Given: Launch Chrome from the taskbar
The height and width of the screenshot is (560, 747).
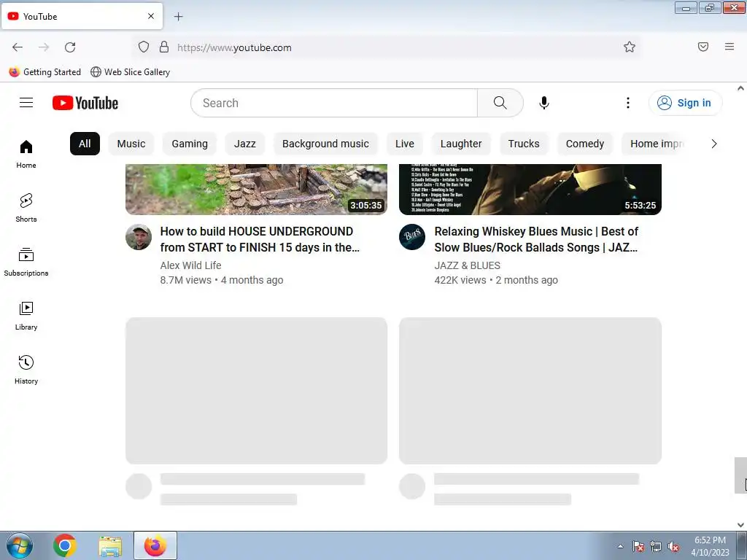Looking at the screenshot, I should (65, 545).
